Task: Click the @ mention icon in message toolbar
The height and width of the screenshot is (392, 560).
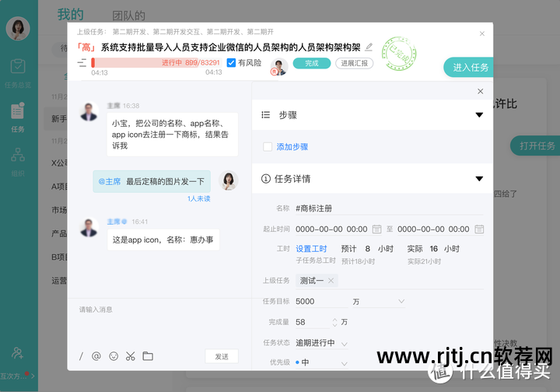Action: click(96, 356)
